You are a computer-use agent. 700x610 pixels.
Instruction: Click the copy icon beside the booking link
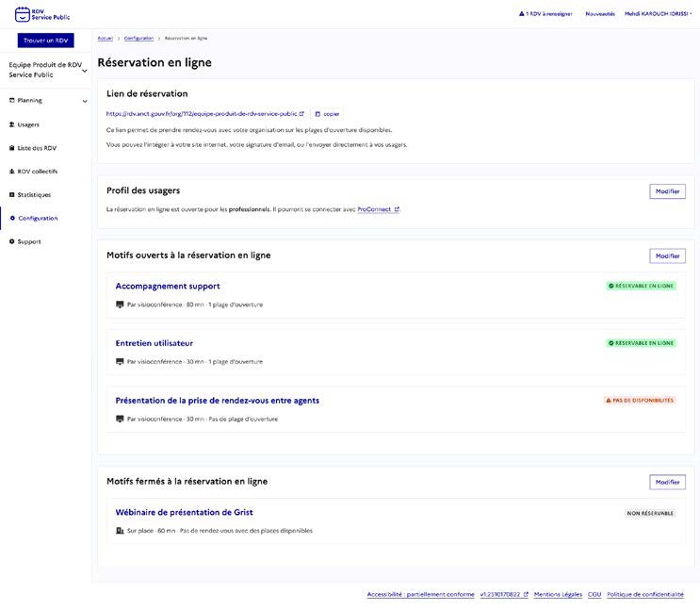[x=317, y=114]
